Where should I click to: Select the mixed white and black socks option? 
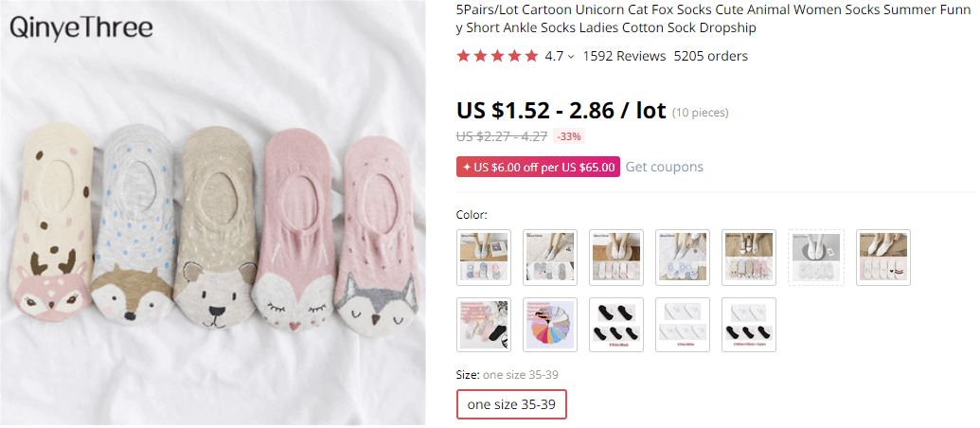pyautogui.click(x=749, y=325)
